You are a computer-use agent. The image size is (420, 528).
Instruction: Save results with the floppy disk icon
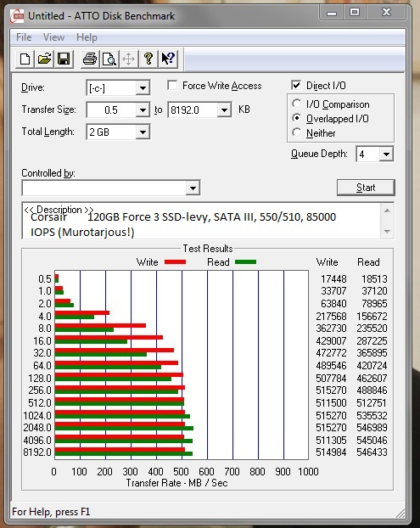pos(64,59)
